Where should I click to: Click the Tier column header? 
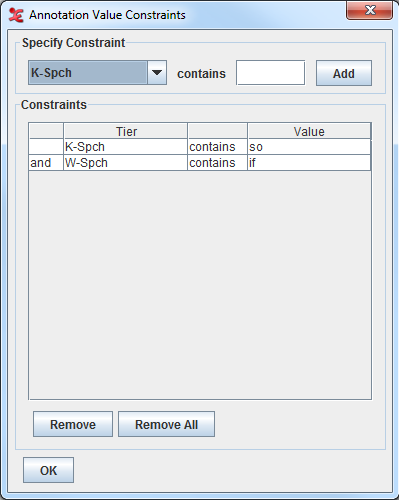(x=126, y=131)
